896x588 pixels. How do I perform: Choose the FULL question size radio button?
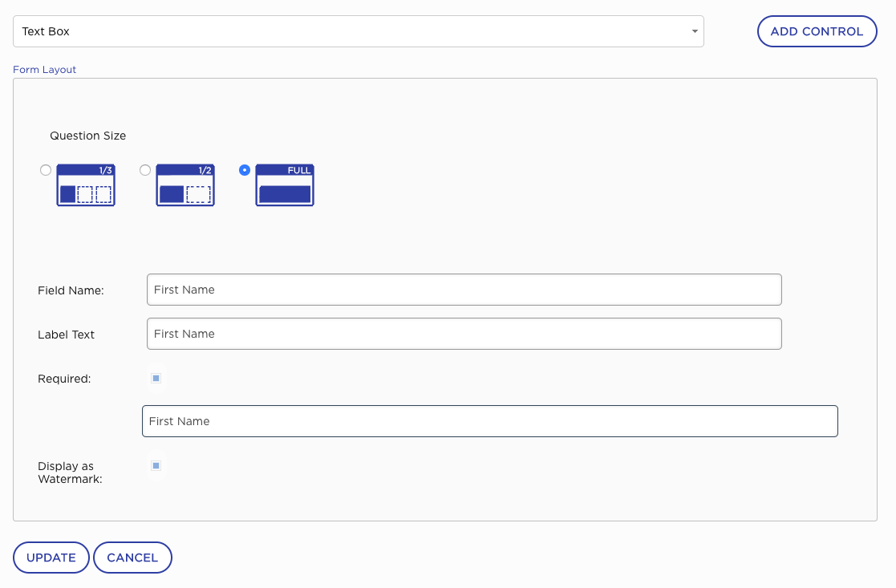(245, 170)
